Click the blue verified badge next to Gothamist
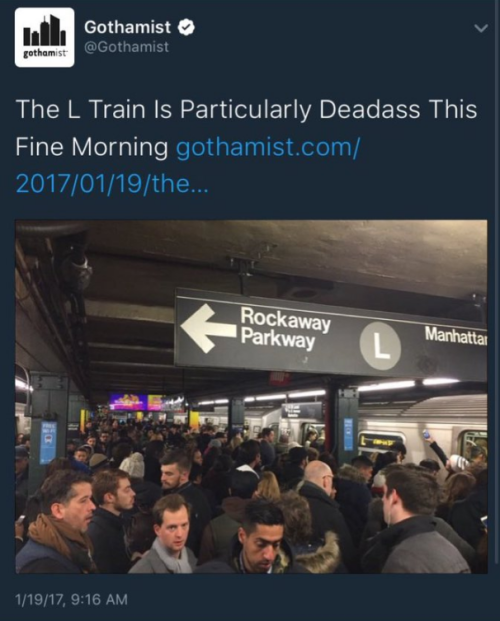 186,28
